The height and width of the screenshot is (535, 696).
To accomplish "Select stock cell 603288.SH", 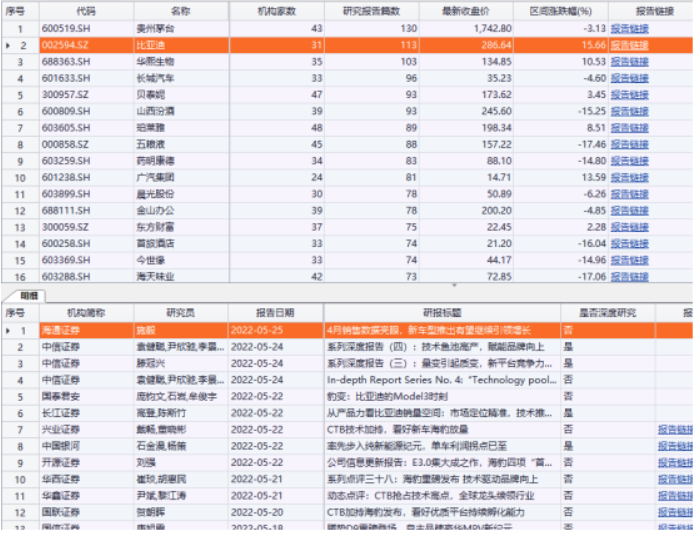I will tap(87, 277).
